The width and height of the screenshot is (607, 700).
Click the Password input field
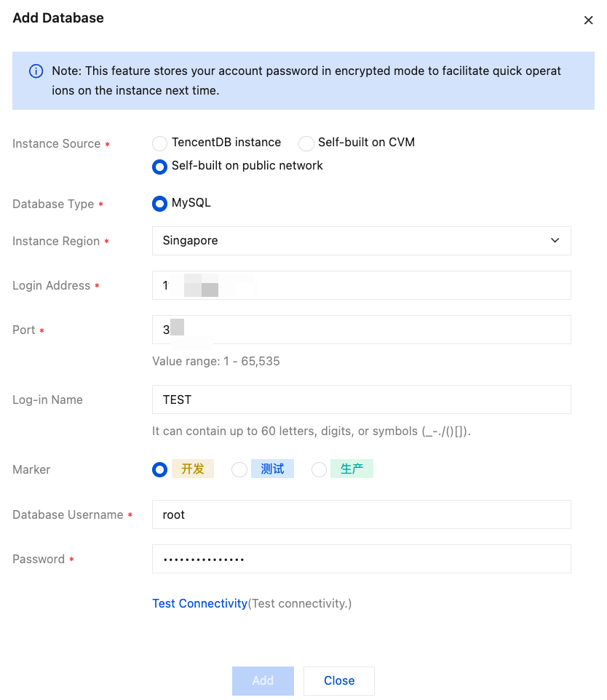click(361, 560)
